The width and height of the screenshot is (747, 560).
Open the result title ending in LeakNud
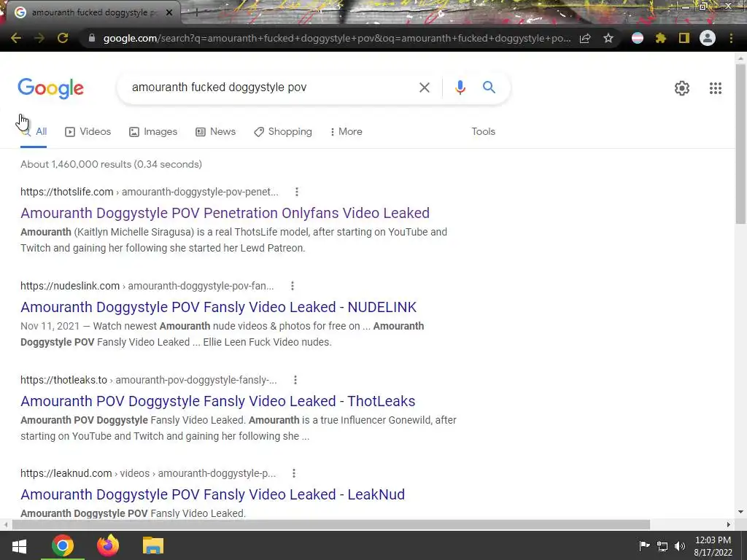coord(212,494)
